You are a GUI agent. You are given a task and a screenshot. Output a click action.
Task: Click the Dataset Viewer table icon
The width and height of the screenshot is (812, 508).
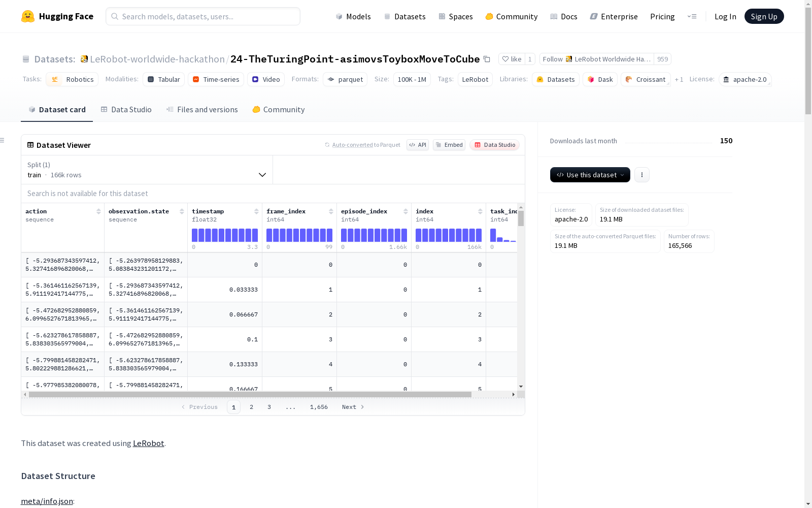[x=30, y=145]
